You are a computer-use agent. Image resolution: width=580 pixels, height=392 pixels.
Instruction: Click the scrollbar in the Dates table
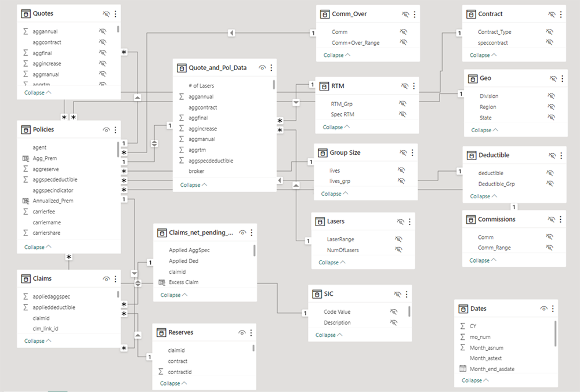point(555,333)
